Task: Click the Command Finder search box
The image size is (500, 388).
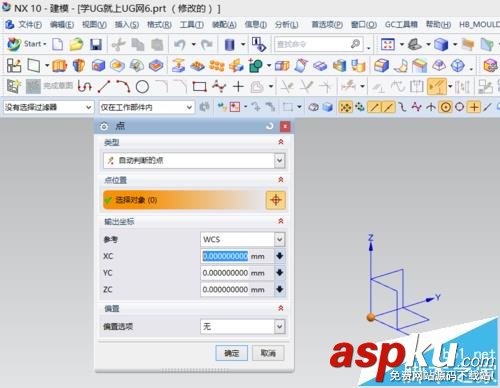Action: coord(318,44)
